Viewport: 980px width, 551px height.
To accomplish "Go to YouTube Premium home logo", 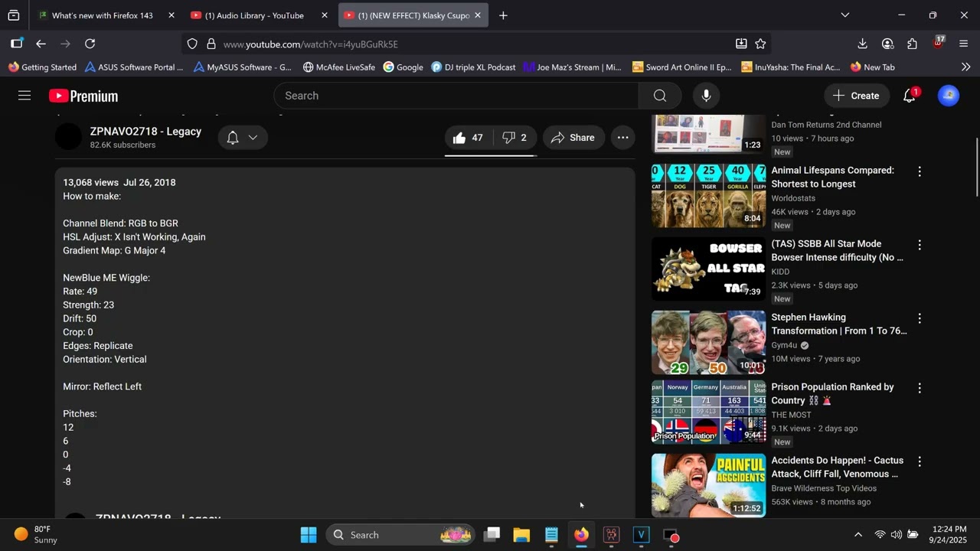I will pyautogui.click(x=83, y=96).
